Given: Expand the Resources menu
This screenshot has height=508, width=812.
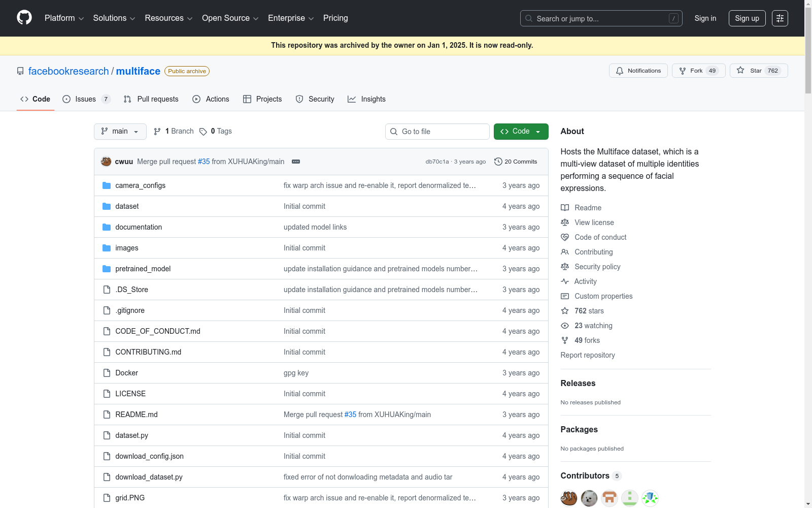Looking at the screenshot, I should click(x=169, y=18).
